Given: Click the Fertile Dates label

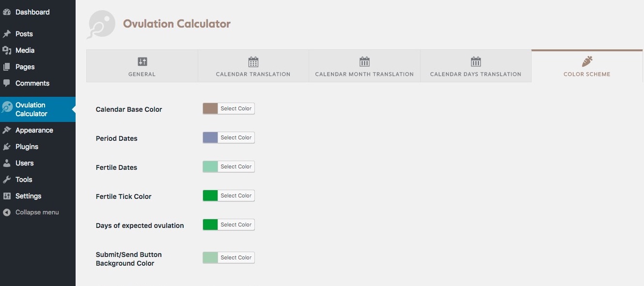Looking at the screenshot, I should (116, 167).
